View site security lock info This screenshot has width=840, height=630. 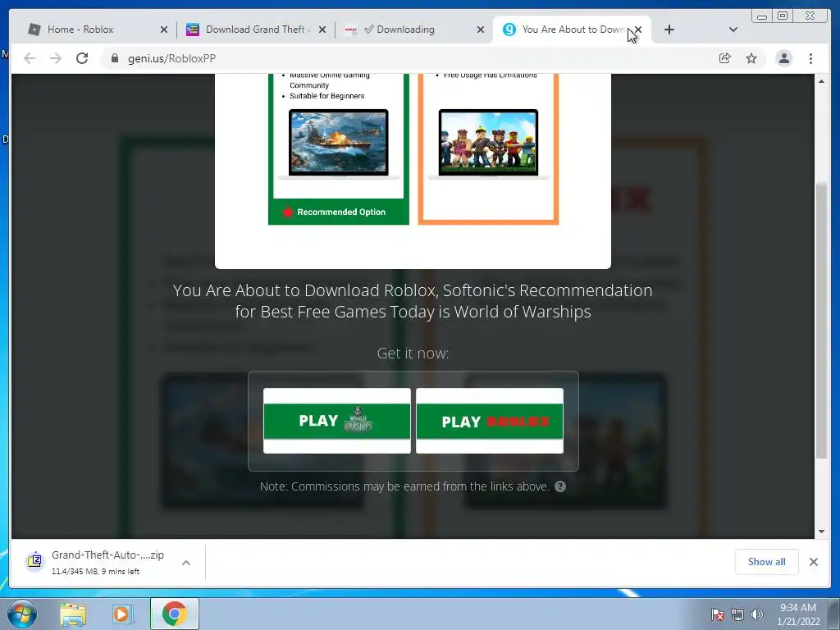115,58
